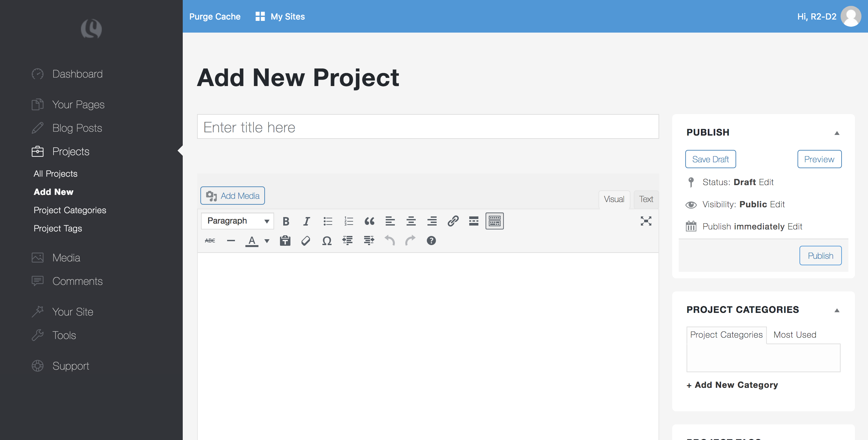This screenshot has width=868, height=440.
Task: Center-align the paragraph text
Action: 411,221
